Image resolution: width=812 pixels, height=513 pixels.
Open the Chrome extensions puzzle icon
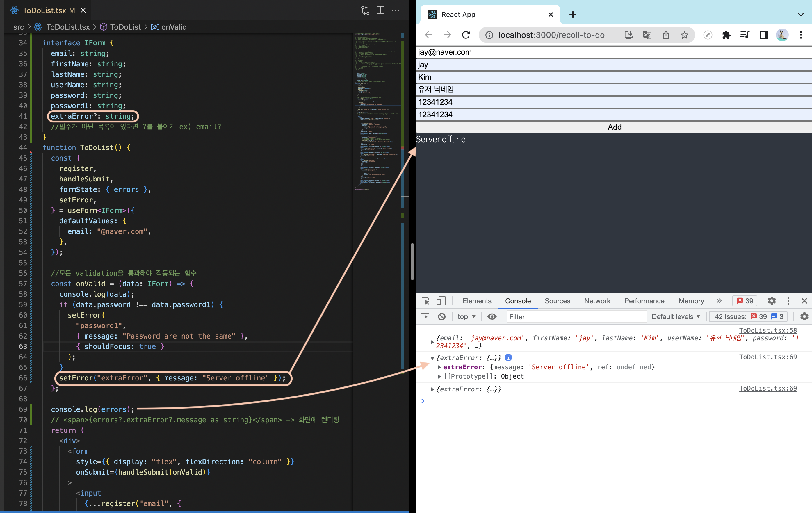click(726, 35)
